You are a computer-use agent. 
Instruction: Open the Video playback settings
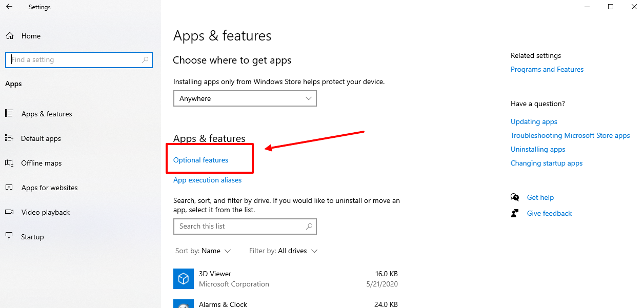click(9, 212)
